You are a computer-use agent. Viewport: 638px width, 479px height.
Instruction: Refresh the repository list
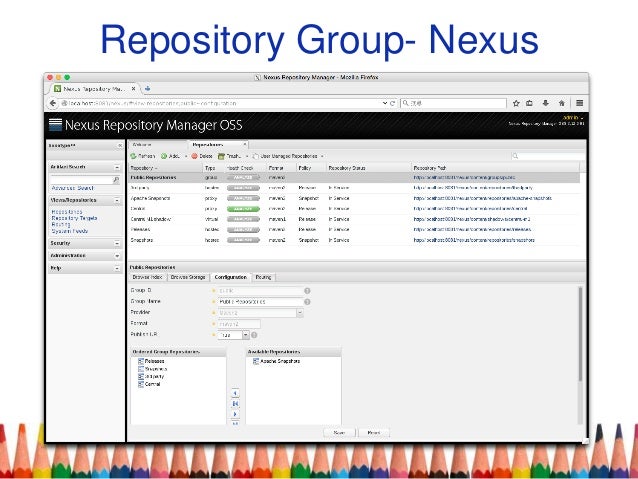pos(143,156)
